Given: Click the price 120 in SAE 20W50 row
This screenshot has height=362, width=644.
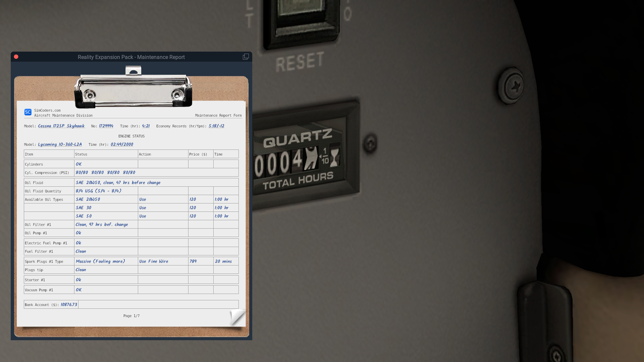Looking at the screenshot, I should pos(193,200).
